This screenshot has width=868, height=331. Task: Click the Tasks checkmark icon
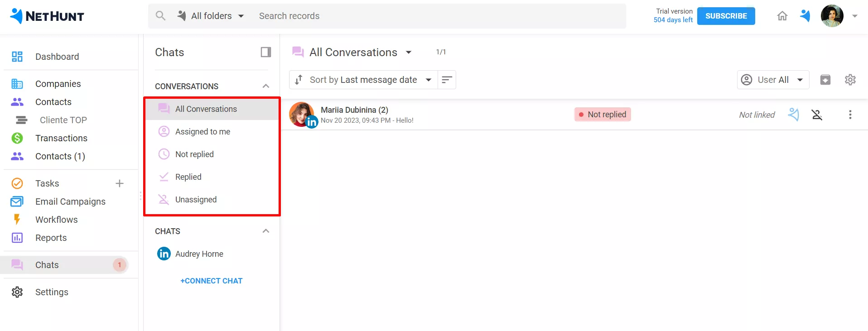tap(17, 183)
